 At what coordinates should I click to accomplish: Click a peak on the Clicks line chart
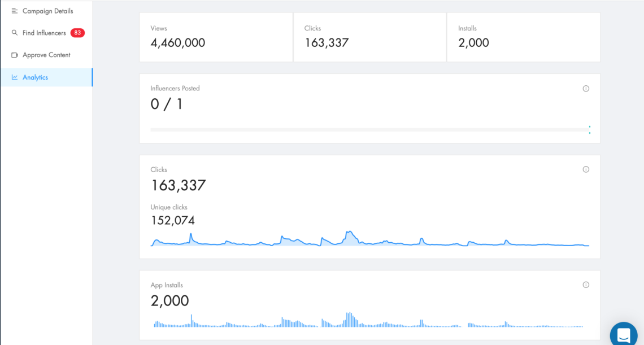click(350, 232)
